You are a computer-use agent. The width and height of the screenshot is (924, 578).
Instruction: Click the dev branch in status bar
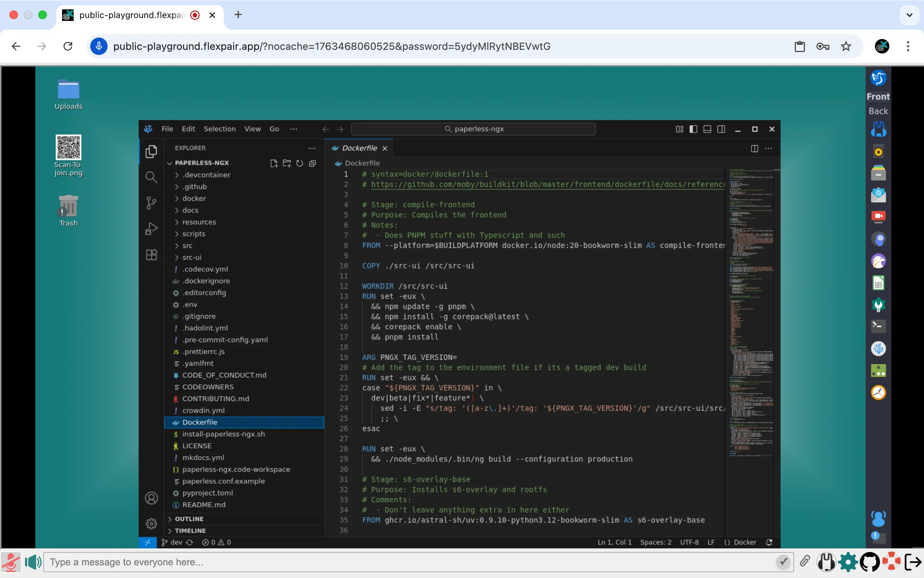172,542
